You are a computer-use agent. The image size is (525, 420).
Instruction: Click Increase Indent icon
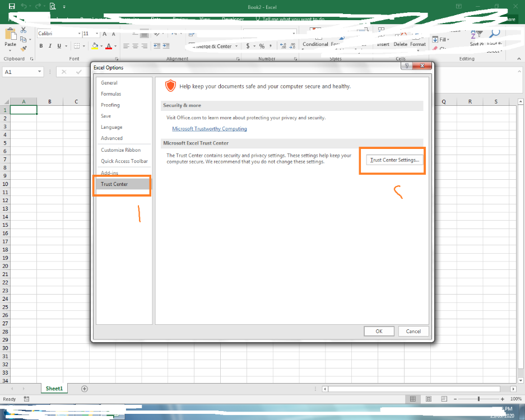pos(166,46)
